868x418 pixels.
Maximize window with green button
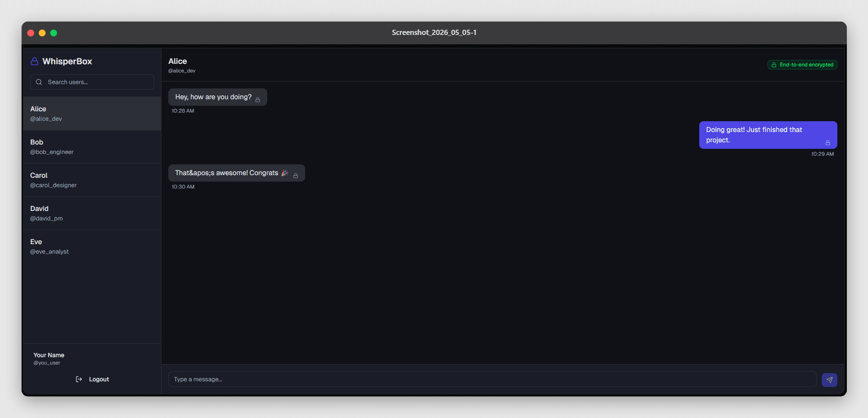coord(54,33)
